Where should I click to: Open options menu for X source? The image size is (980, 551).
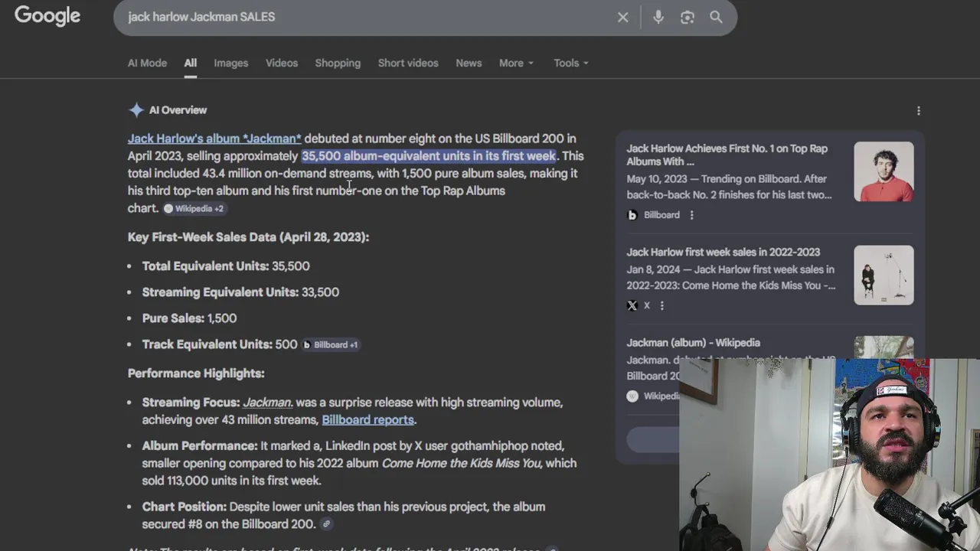pyautogui.click(x=661, y=305)
